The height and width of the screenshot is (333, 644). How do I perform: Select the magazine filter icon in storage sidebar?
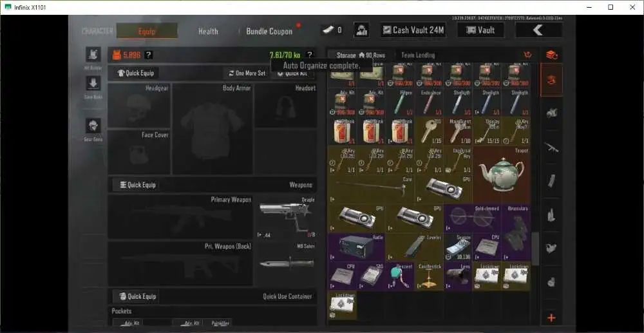(551, 180)
